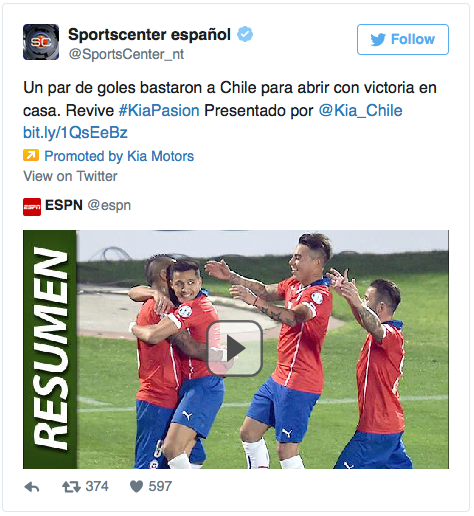Click the 597 likes count
This screenshot has height=516, width=474.
tap(160, 486)
